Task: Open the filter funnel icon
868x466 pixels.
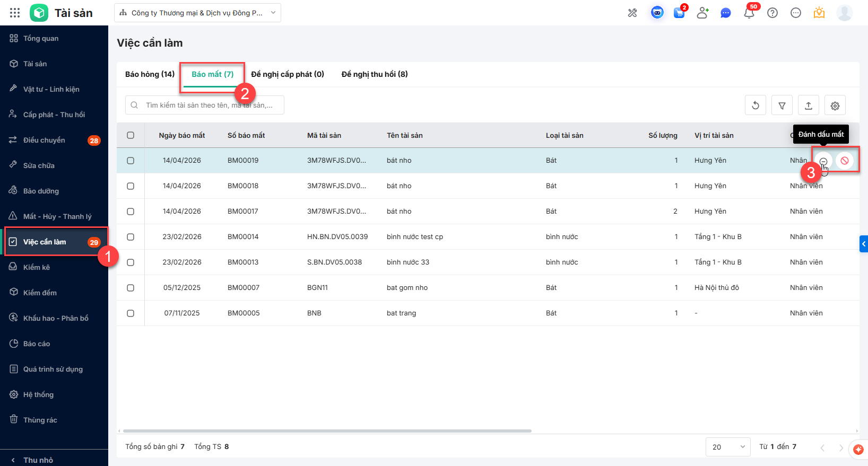Action: click(782, 105)
